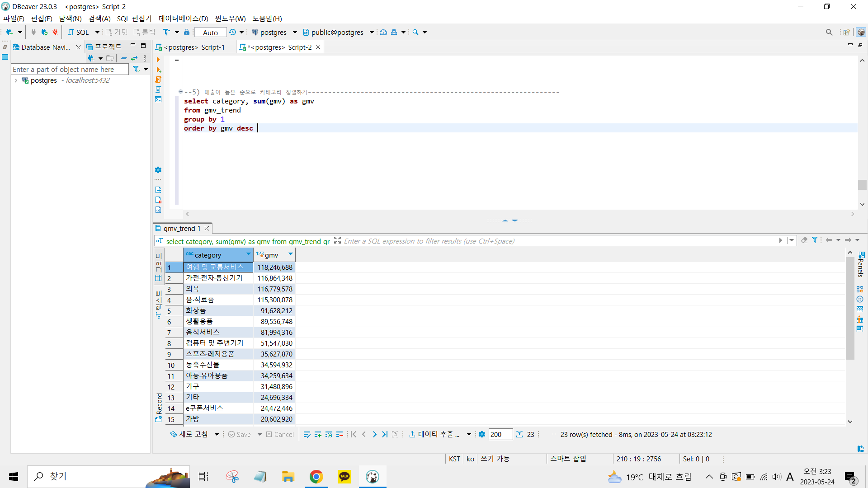The width and height of the screenshot is (868, 488).
Task: Click Show SQL console output icon
Action: 158,99
